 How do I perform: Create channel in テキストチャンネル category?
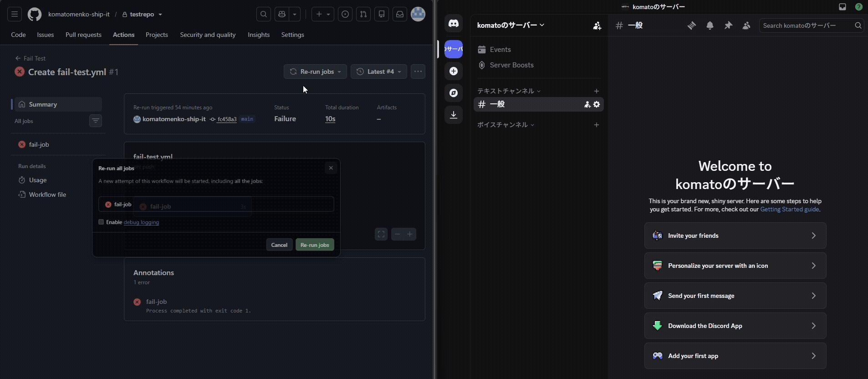coord(597,91)
